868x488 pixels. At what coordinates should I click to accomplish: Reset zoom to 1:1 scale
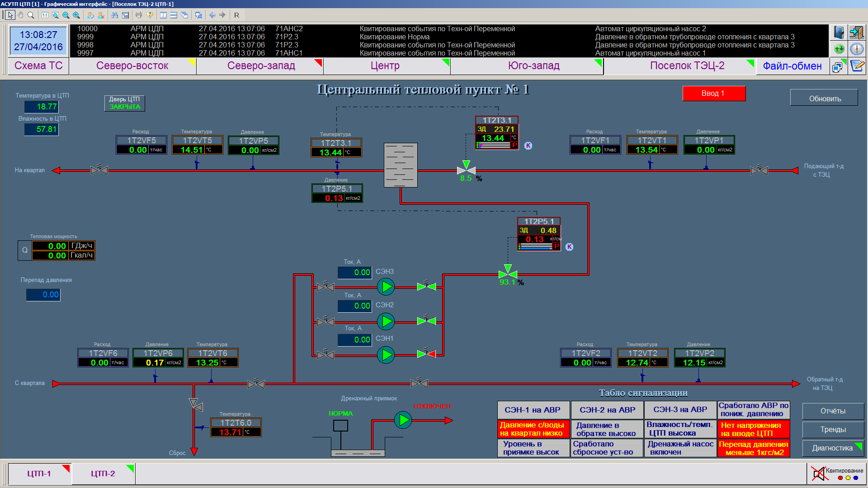(x=45, y=15)
